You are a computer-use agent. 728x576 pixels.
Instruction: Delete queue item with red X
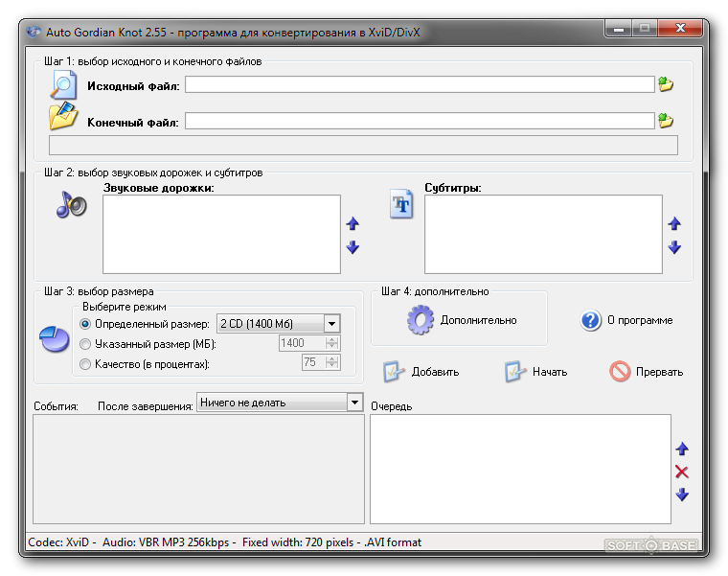pyautogui.click(x=682, y=472)
